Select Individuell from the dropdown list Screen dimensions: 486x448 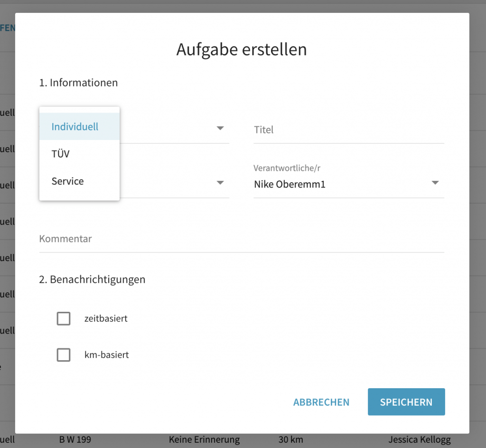(79, 126)
